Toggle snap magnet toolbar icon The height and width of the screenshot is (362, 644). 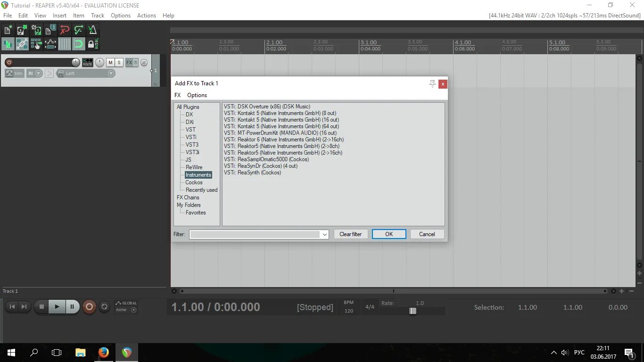pos(79,44)
